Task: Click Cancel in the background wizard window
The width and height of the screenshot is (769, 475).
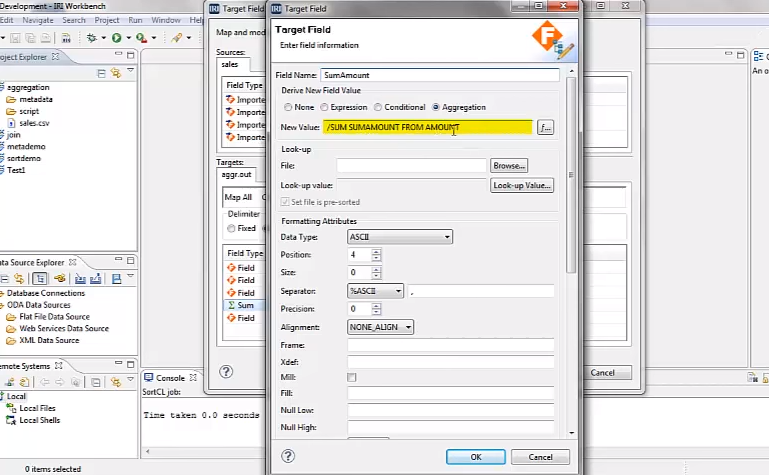Action: pos(602,373)
